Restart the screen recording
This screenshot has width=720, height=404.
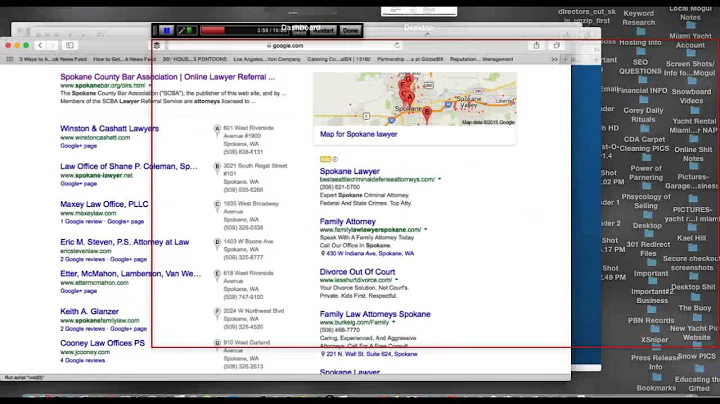pyautogui.click(x=323, y=31)
